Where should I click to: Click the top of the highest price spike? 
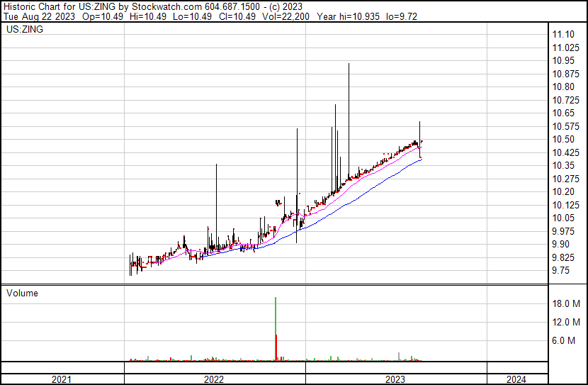pos(349,65)
